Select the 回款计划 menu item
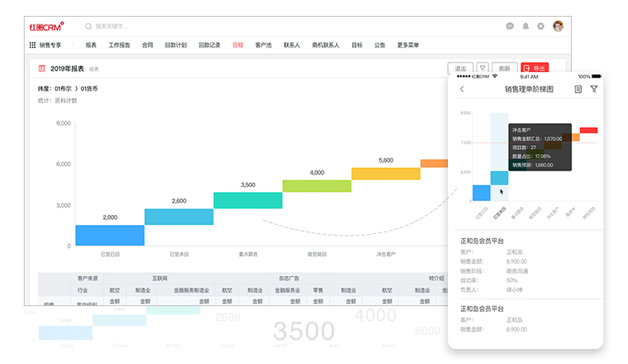This screenshot has height=364, width=628. tap(176, 45)
